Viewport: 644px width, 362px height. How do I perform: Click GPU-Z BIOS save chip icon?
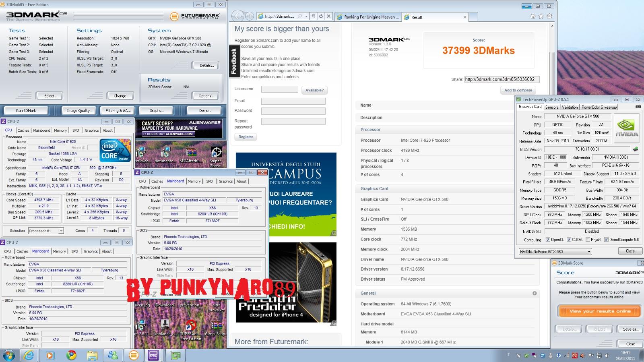click(636, 149)
